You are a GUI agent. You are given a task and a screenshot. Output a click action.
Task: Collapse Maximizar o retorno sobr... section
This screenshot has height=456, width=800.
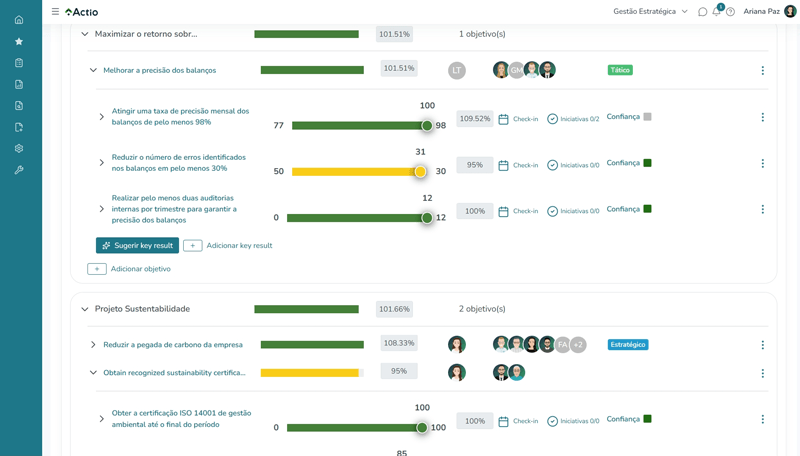pos(85,34)
